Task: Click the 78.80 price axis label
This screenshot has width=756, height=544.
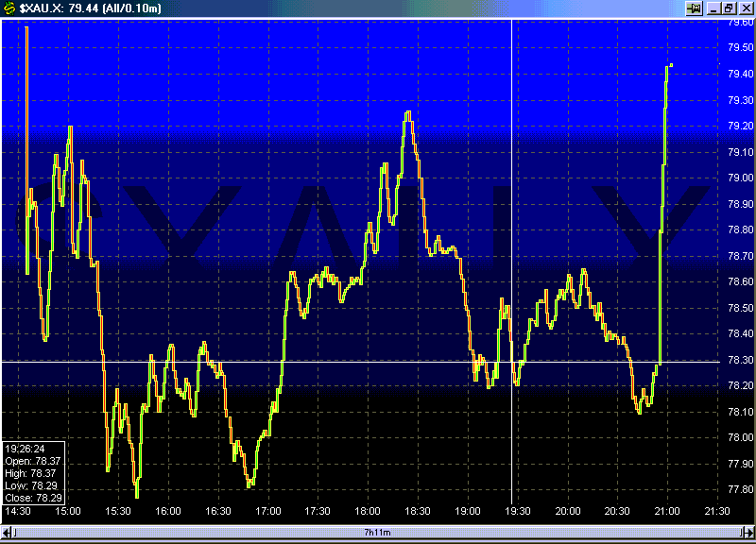Action: [x=741, y=230]
